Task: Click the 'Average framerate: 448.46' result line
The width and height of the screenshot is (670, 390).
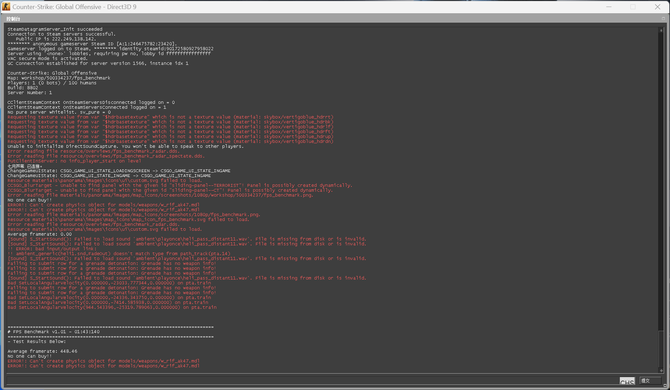Action: click(x=42, y=351)
